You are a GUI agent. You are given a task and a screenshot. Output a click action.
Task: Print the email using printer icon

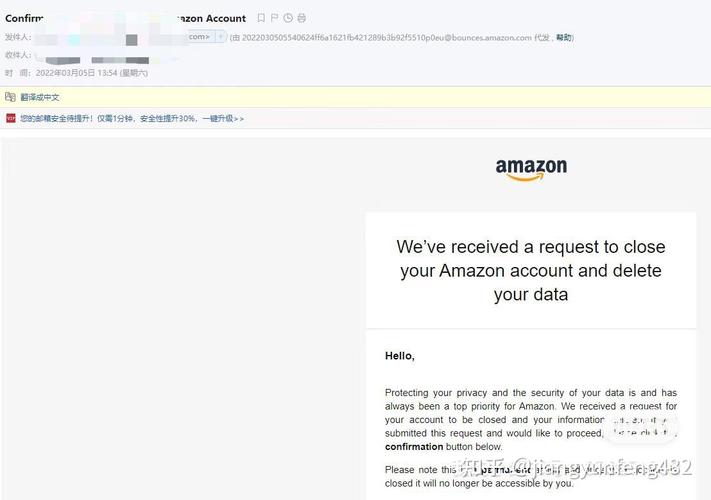point(302,18)
